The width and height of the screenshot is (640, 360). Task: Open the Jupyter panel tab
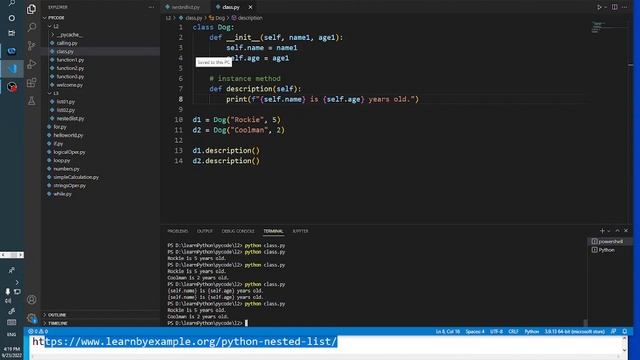point(300,231)
